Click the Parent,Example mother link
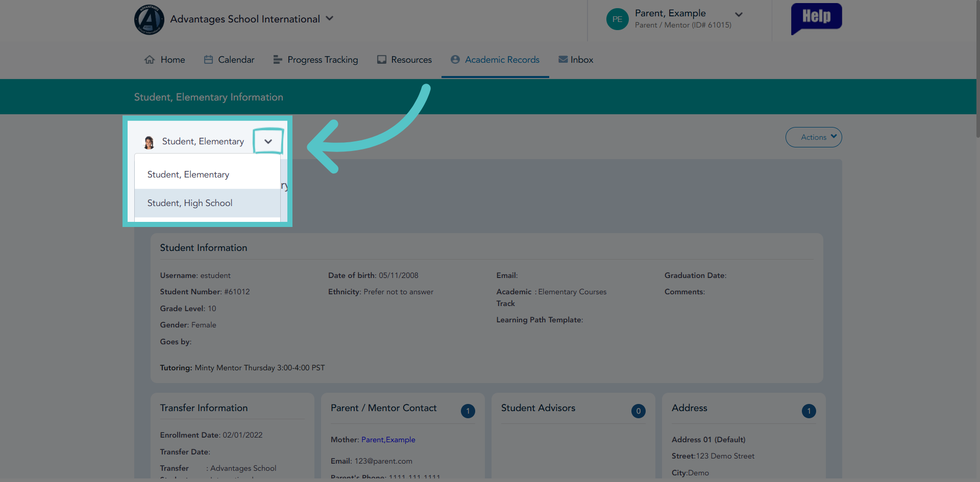 tap(388, 440)
